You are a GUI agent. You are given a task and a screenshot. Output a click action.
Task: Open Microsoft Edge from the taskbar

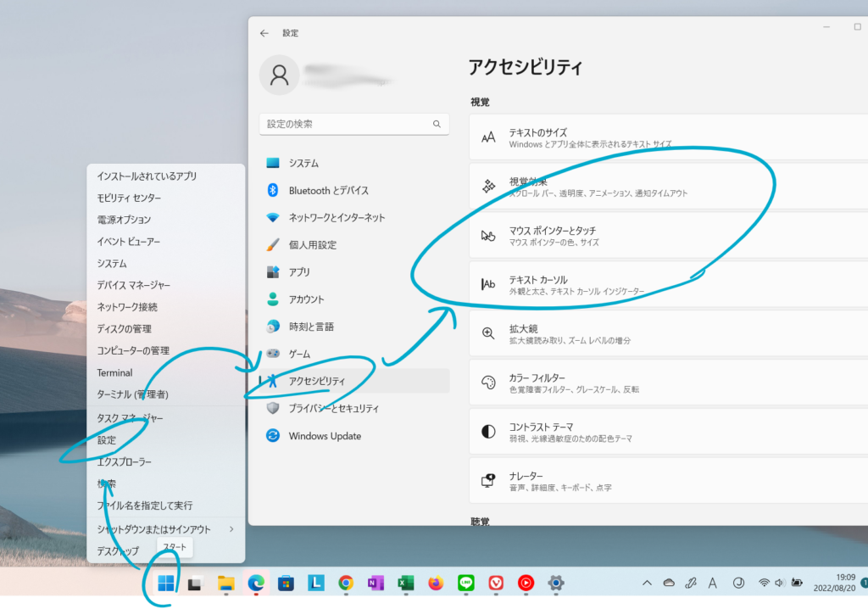click(x=256, y=583)
